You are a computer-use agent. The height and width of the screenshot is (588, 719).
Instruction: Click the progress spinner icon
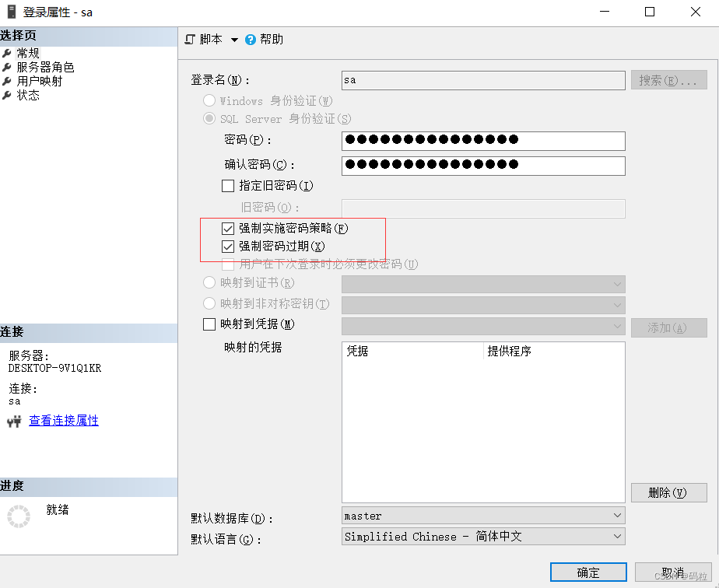tap(19, 516)
